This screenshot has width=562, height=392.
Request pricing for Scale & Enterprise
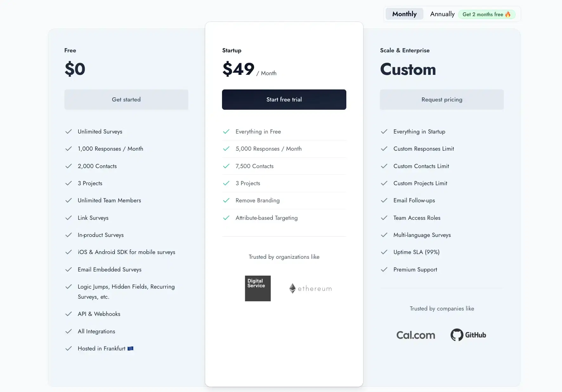(442, 99)
